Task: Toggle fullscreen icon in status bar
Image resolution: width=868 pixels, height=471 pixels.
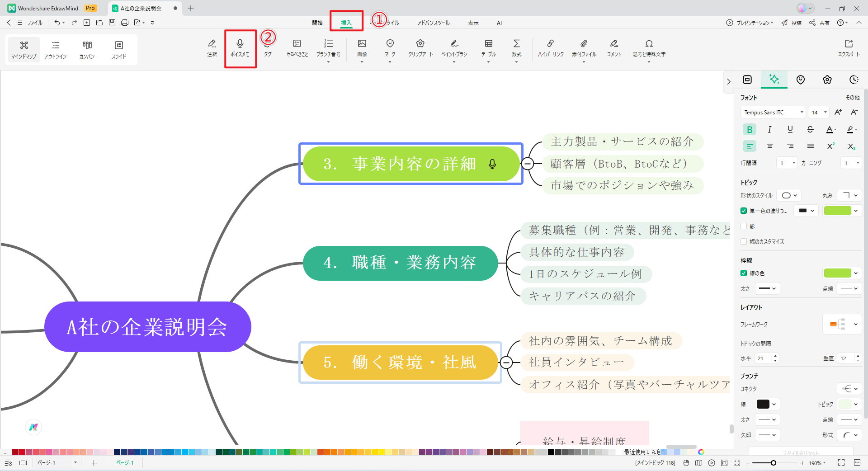Action: click(x=841, y=462)
